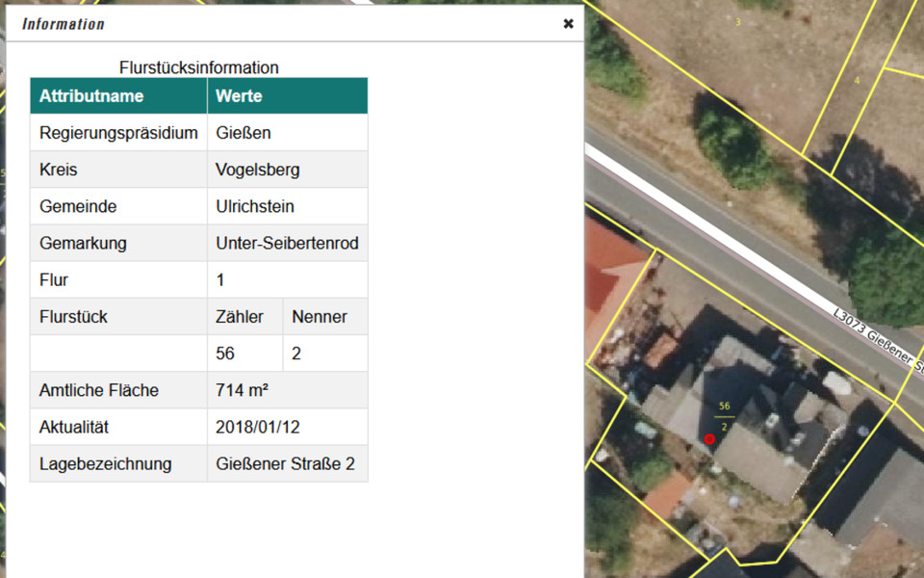Select the Unter-Seibertenrod Gemarkung value
The height and width of the screenshot is (578, 924).
(x=287, y=243)
